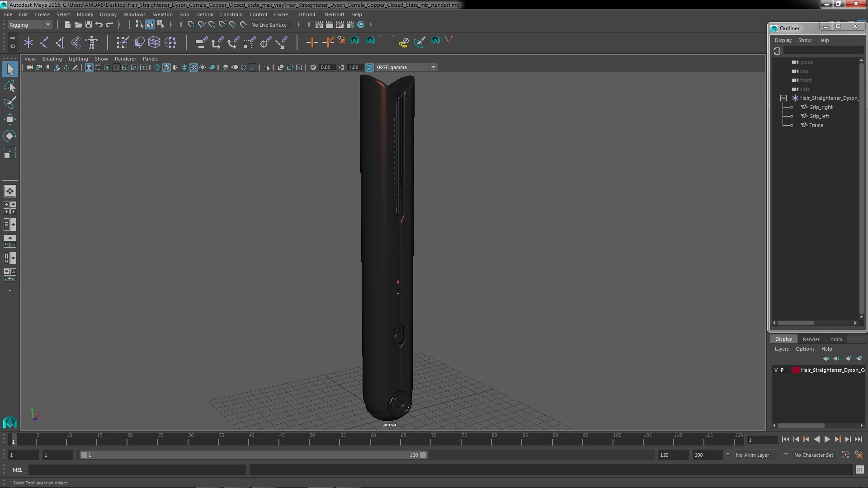Switch to the Render layer tab
The height and width of the screenshot is (488, 868).
[811, 339]
